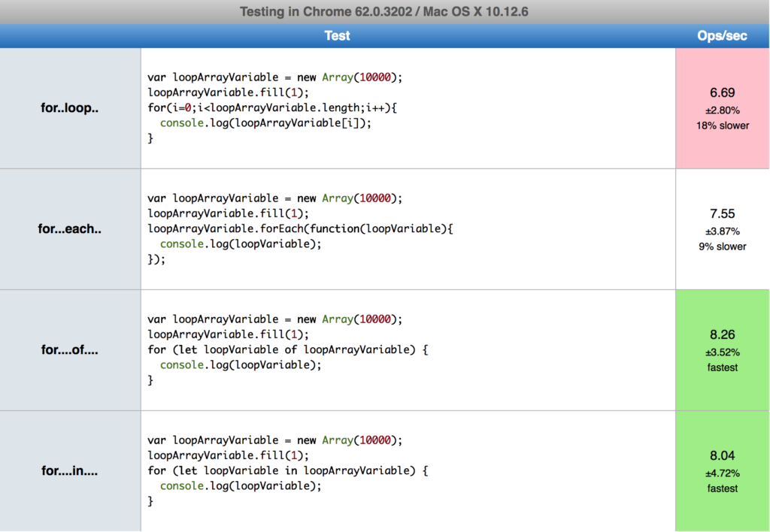770x532 pixels.
Task: Click the ±4.72% variance text
Action: coord(722,473)
